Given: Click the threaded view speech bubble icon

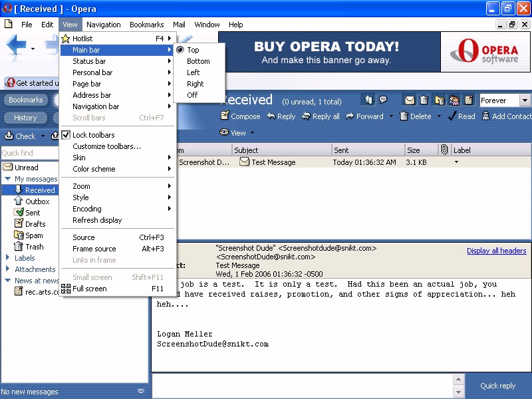Looking at the screenshot, I should [x=383, y=100].
